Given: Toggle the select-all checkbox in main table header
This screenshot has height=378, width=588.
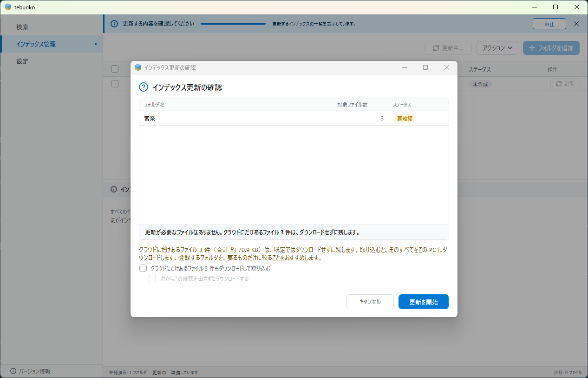Looking at the screenshot, I should click(x=115, y=69).
